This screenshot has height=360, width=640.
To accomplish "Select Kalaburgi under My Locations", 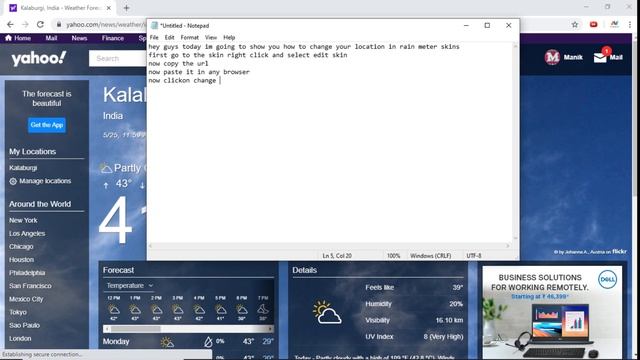I will (23, 168).
